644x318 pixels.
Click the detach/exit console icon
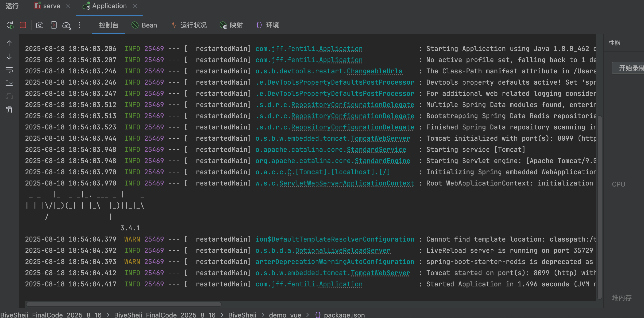(53, 25)
